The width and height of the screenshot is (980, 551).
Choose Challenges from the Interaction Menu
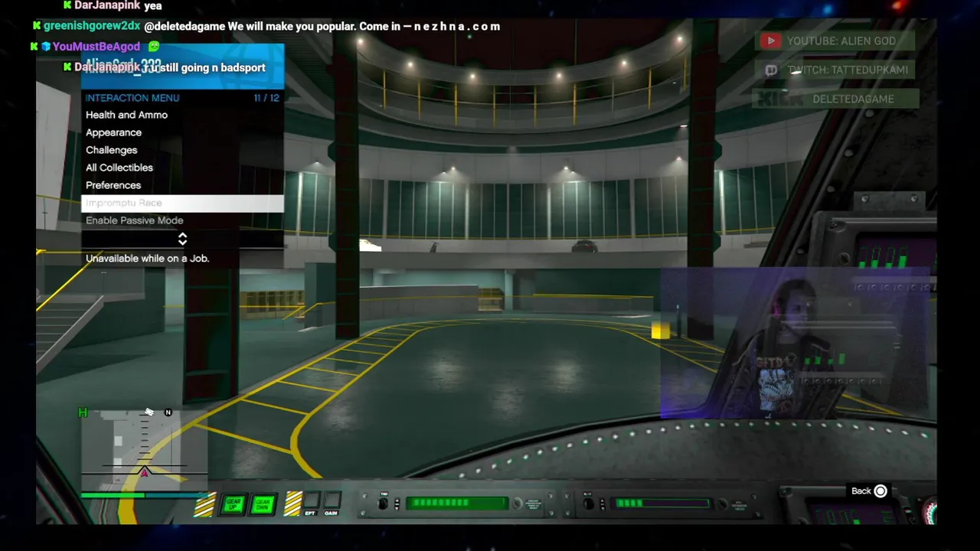pyautogui.click(x=182, y=150)
